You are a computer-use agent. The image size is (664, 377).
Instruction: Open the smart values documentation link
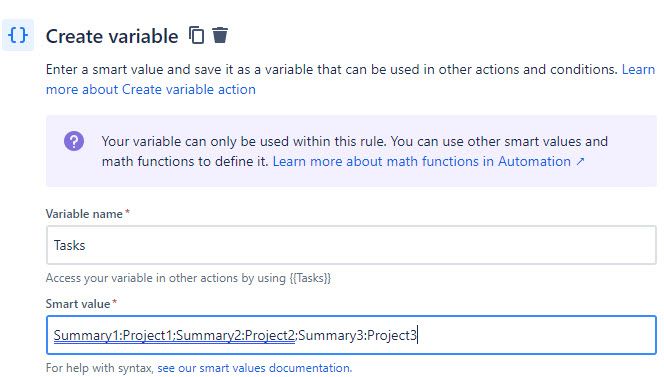255,368
